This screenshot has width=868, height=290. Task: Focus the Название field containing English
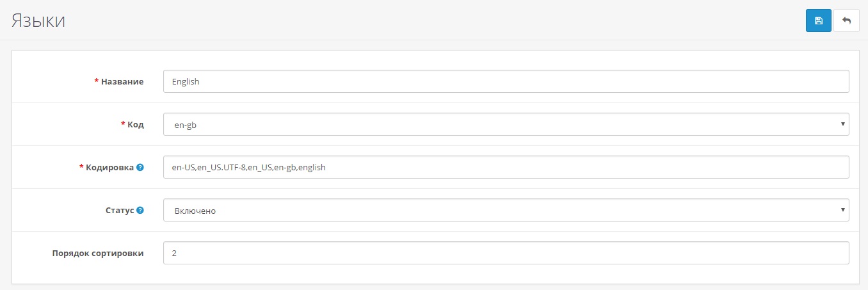coord(506,82)
